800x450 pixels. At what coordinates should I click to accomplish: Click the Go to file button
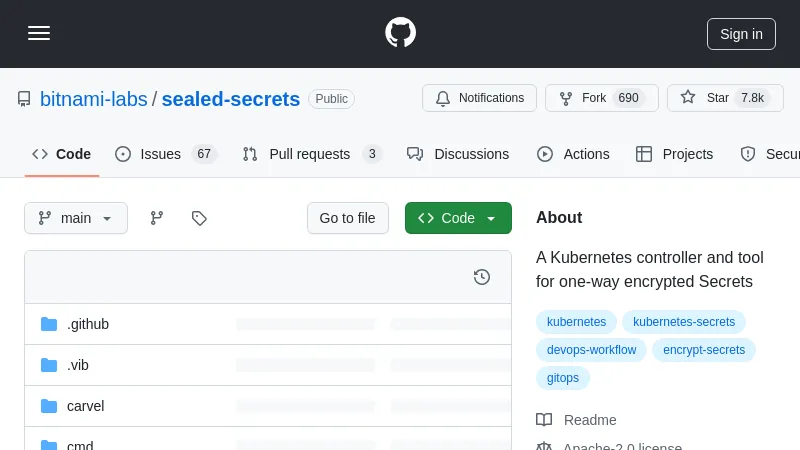click(x=347, y=218)
